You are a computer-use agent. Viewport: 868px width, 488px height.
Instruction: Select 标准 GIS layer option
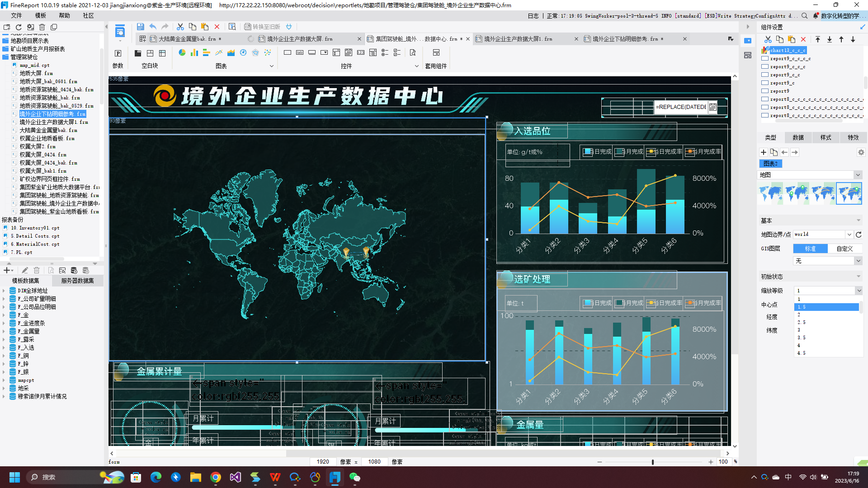810,249
